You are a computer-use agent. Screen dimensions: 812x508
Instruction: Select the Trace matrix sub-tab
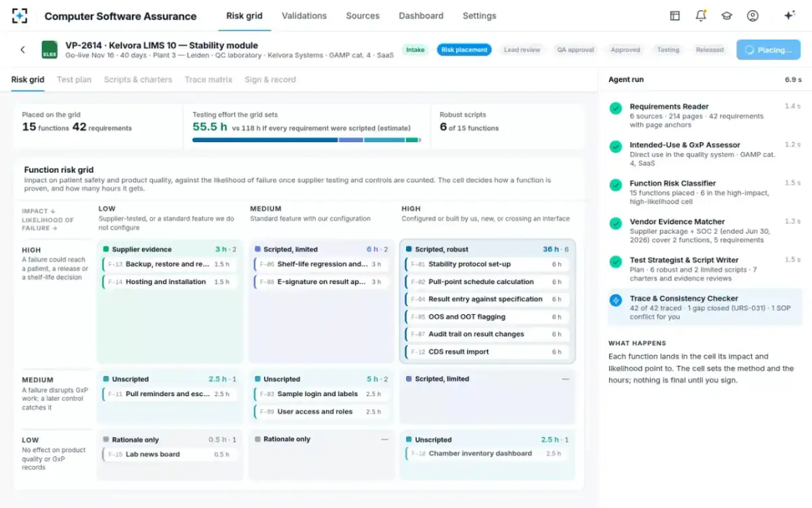208,79
